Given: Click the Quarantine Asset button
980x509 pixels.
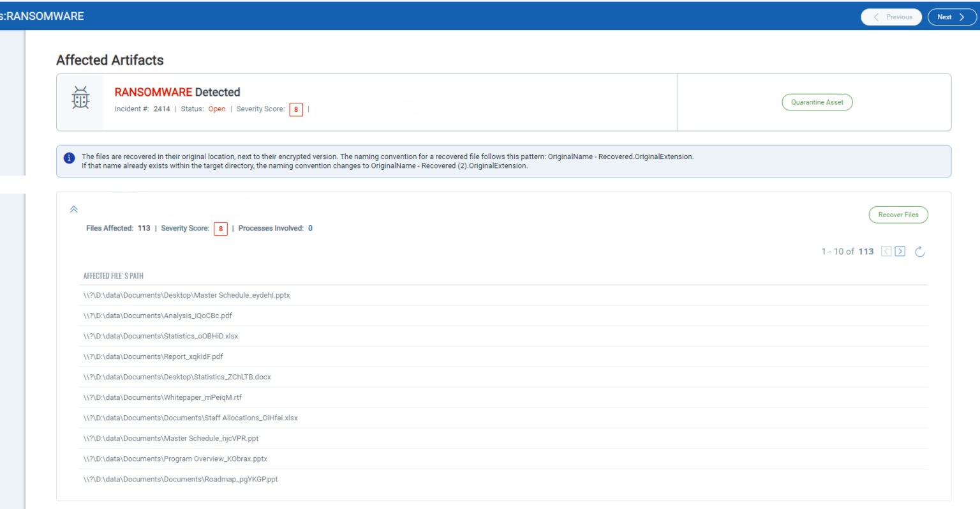Looking at the screenshot, I should [x=817, y=102].
